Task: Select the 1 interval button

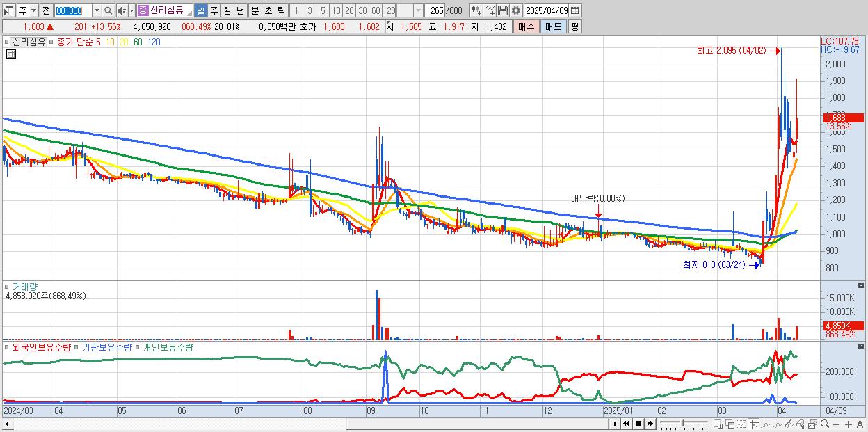Action: [296, 10]
